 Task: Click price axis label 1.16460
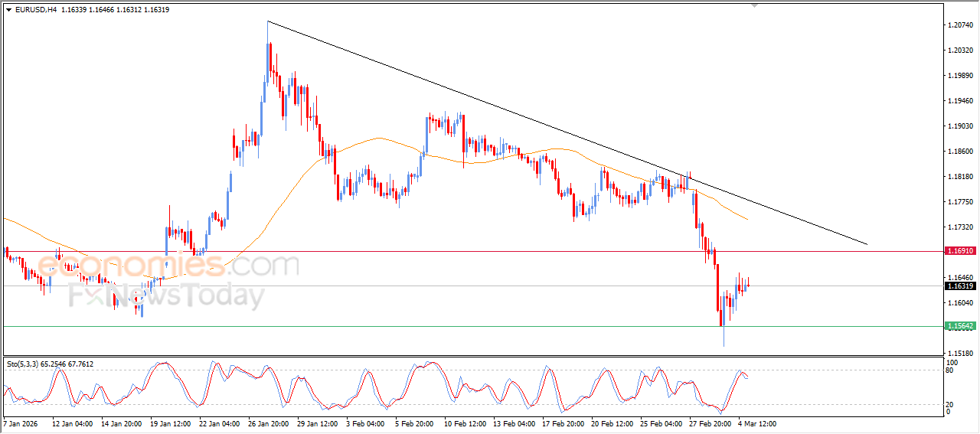pos(960,278)
